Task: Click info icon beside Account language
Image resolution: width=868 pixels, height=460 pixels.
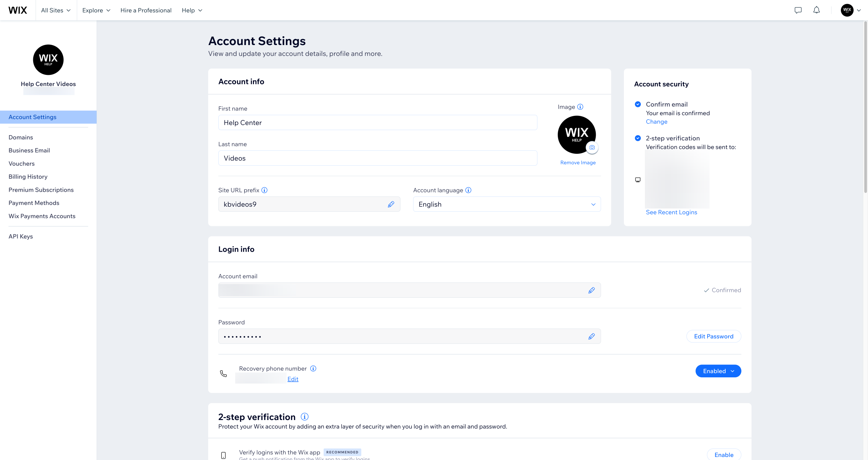Action: (x=468, y=190)
